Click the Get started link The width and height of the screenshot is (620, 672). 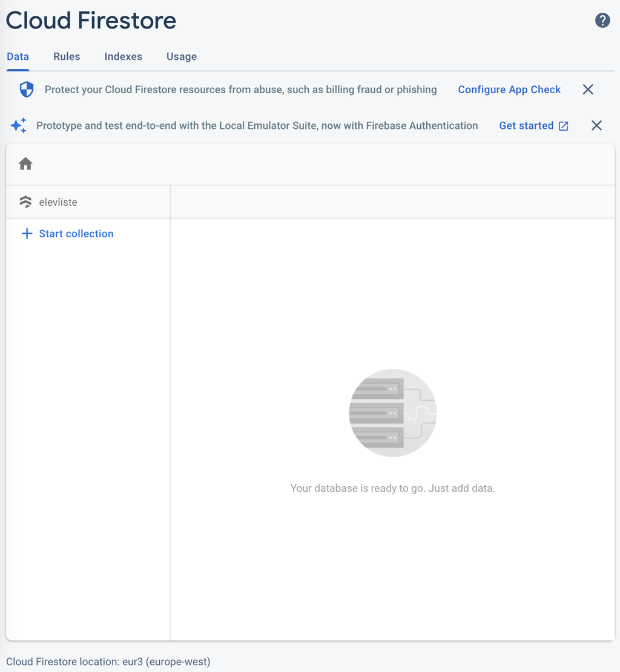tap(526, 126)
